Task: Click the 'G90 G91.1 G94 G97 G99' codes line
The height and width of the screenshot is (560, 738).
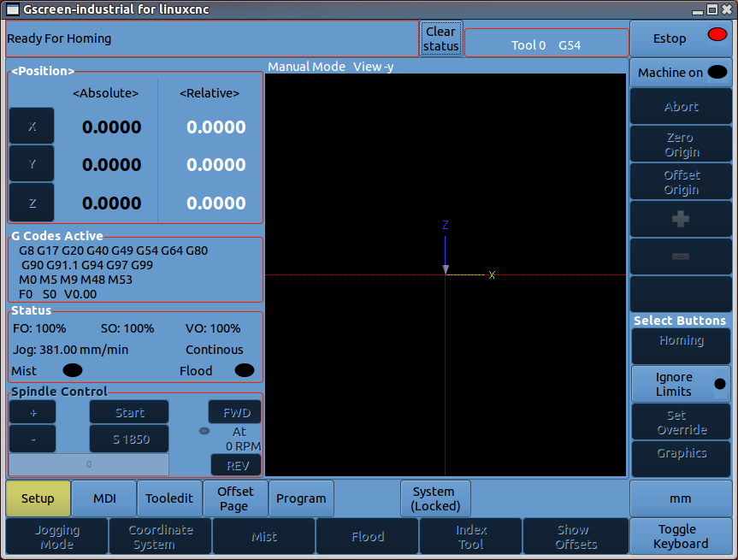Action: (87, 265)
